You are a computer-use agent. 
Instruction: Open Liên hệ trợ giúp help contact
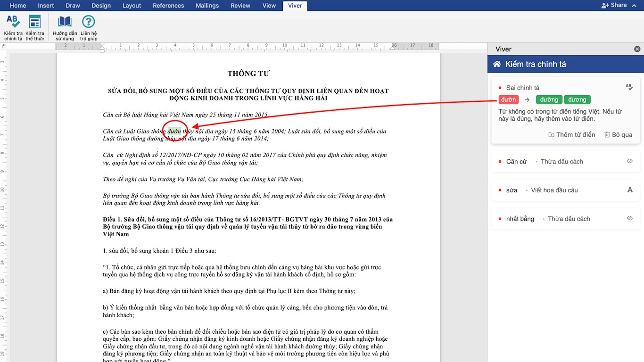[89, 28]
